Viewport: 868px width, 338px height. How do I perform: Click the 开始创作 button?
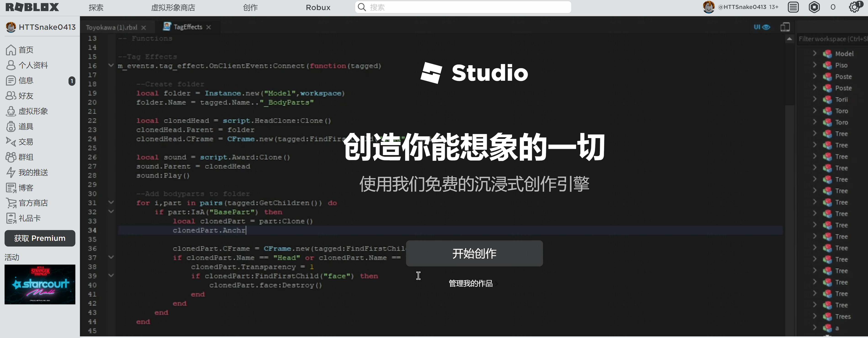click(474, 253)
